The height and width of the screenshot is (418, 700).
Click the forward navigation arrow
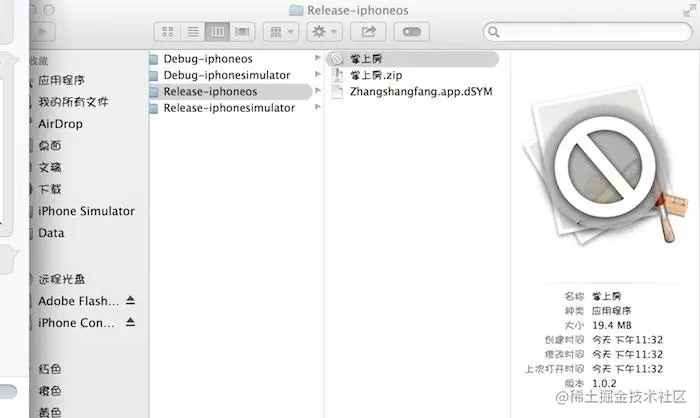(43, 32)
